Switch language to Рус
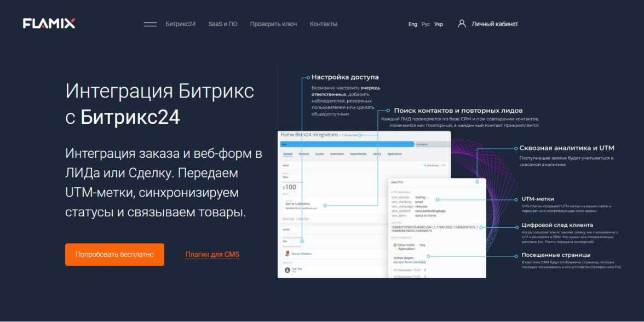The height and width of the screenshot is (322, 644). pos(426,24)
